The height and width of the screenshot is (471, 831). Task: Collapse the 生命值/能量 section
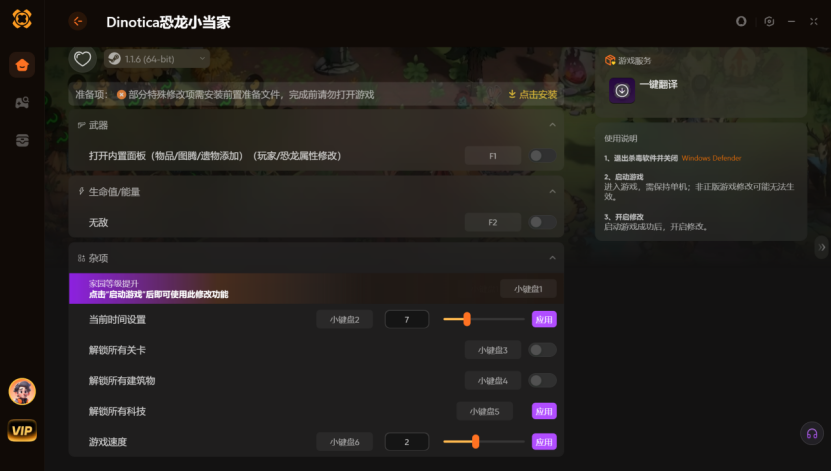tap(552, 191)
